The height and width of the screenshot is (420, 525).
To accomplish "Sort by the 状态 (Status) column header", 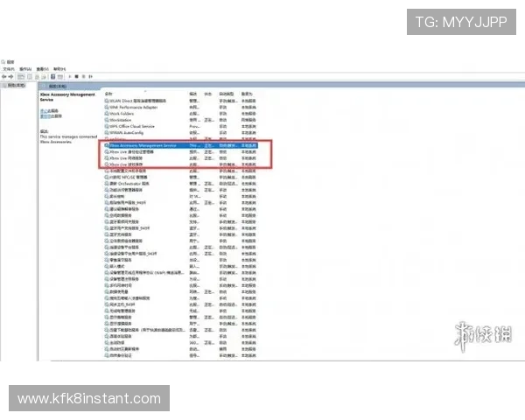I will click(208, 94).
